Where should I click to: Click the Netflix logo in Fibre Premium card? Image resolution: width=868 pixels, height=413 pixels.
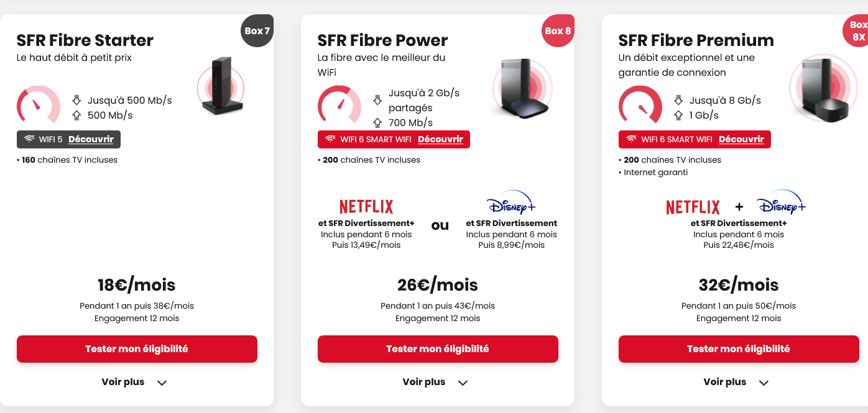pos(693,207)
